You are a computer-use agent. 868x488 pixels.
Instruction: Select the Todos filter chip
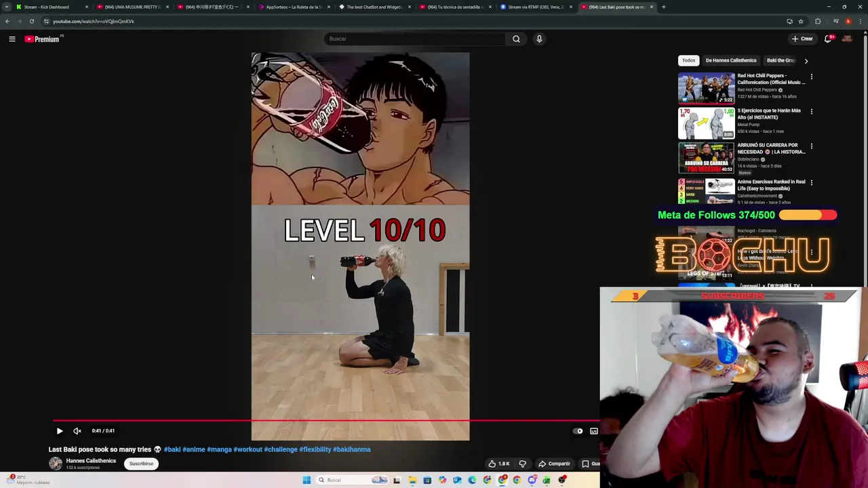pyautogui.click(x=688, y=60)
